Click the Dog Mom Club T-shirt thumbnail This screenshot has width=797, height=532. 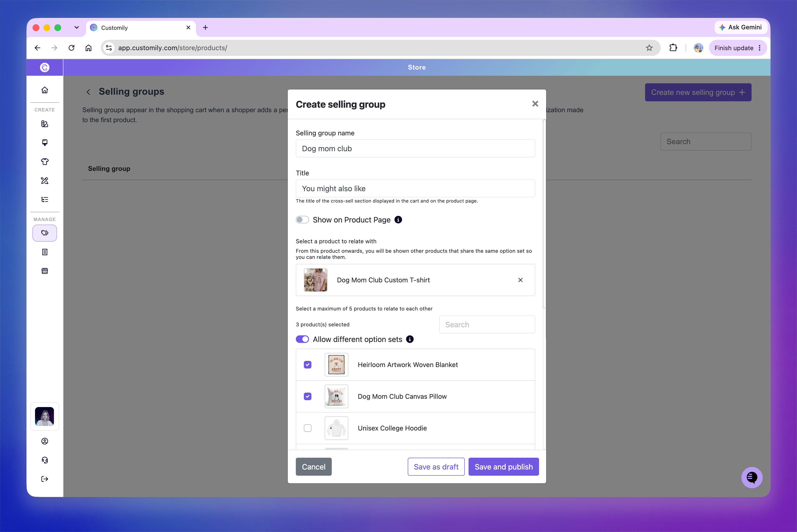(x=315, y=280)
